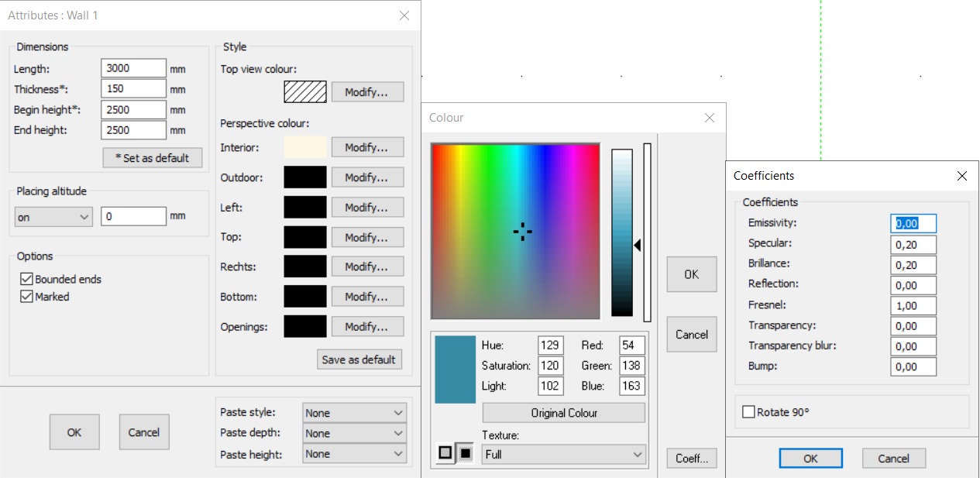Toggle the Bounded ends checkbox
Image resolution: width=980 pixels, height=478 pixels.
click(27, 279)
